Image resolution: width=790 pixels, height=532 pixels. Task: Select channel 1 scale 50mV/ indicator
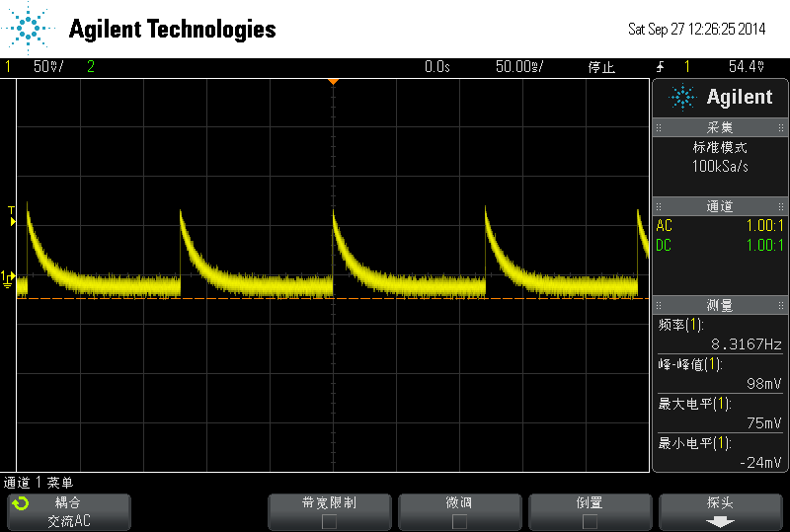click(x=48, y=66)
